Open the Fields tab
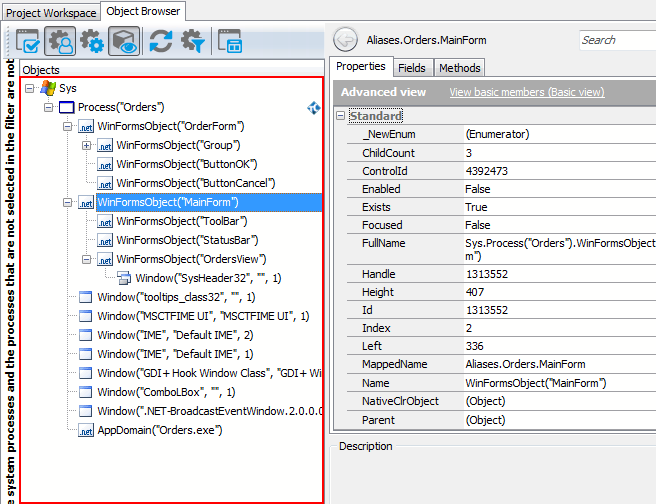 coord(411,67)
